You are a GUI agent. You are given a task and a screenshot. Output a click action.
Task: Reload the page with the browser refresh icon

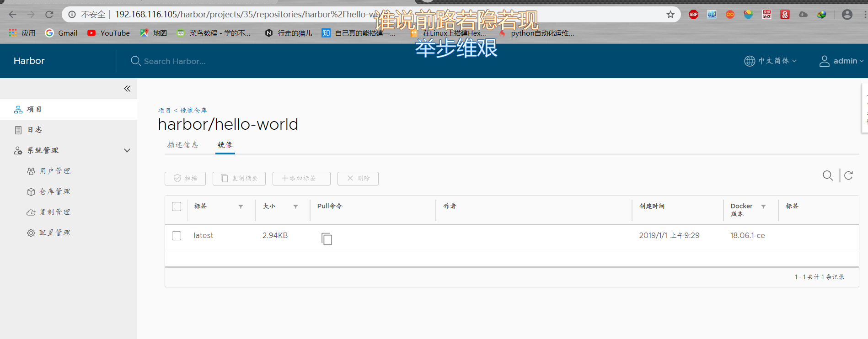click(x=49, y=15)
